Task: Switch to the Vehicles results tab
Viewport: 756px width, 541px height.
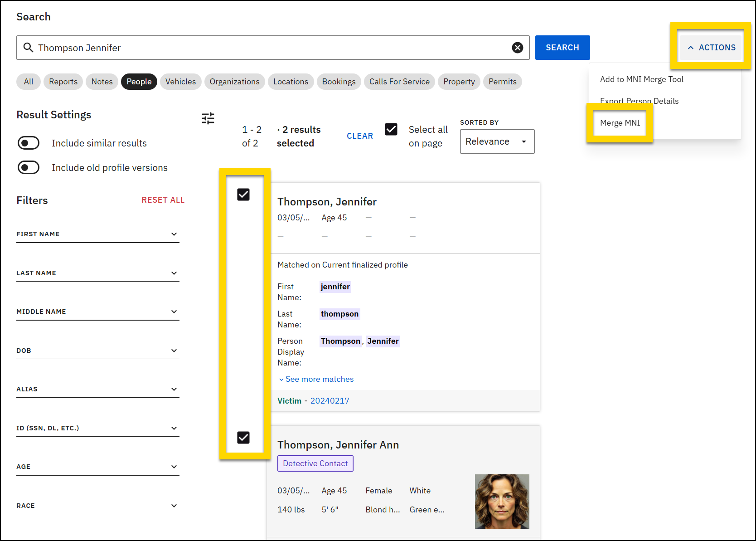Action: pyautogui.click(x=180, y=82)
